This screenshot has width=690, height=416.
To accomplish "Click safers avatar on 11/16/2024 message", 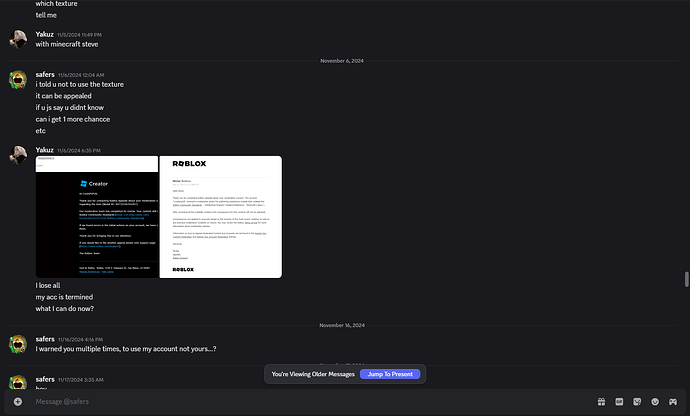I will click(18, 344).
